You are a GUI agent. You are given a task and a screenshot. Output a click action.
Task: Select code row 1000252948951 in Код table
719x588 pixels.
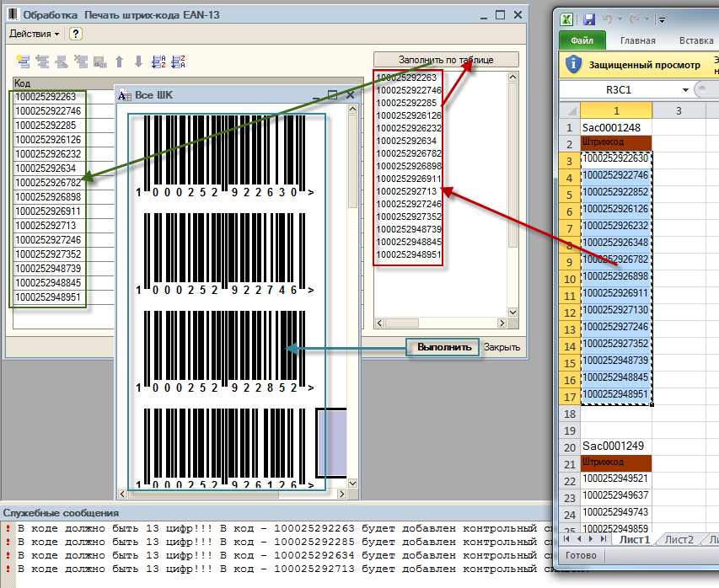pyautogui.click(x=63, y=297)
